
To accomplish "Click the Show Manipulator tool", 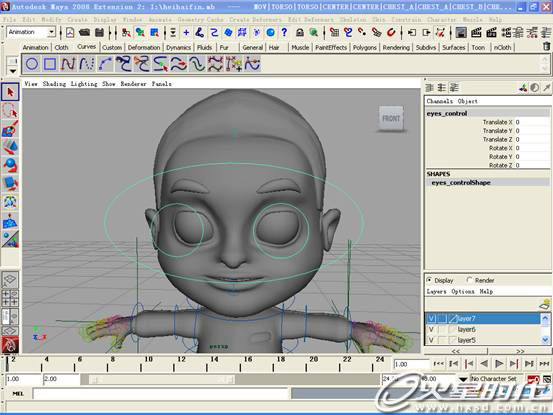I will tap(10, 239).
